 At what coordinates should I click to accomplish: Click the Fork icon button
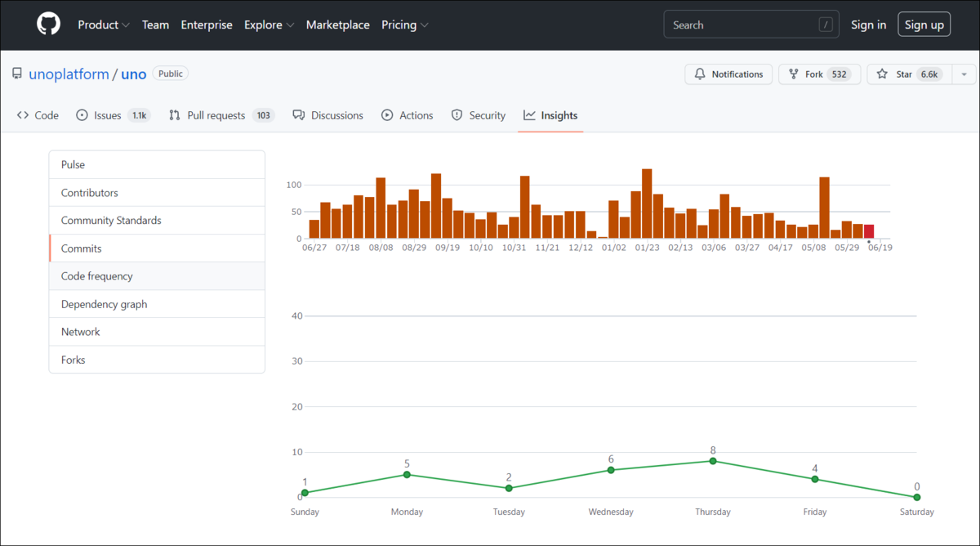[x=794, y=74]
